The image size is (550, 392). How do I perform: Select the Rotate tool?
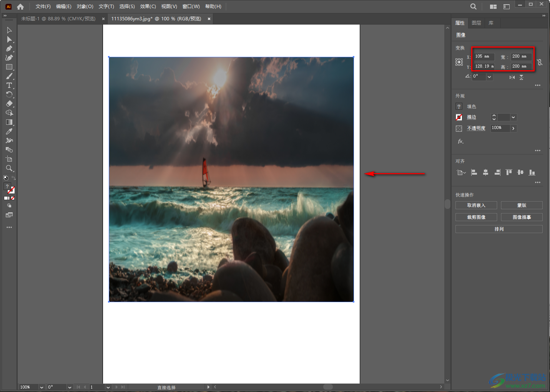9,95
